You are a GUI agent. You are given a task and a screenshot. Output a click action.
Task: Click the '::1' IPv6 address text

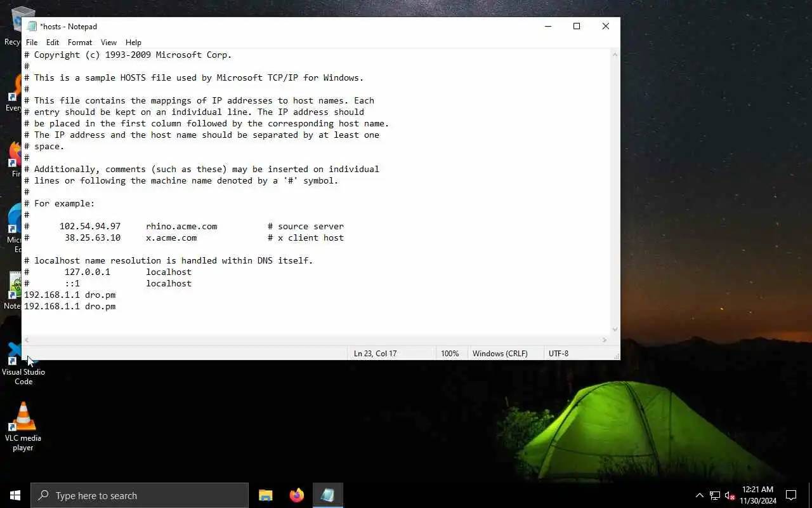(72, 283)
